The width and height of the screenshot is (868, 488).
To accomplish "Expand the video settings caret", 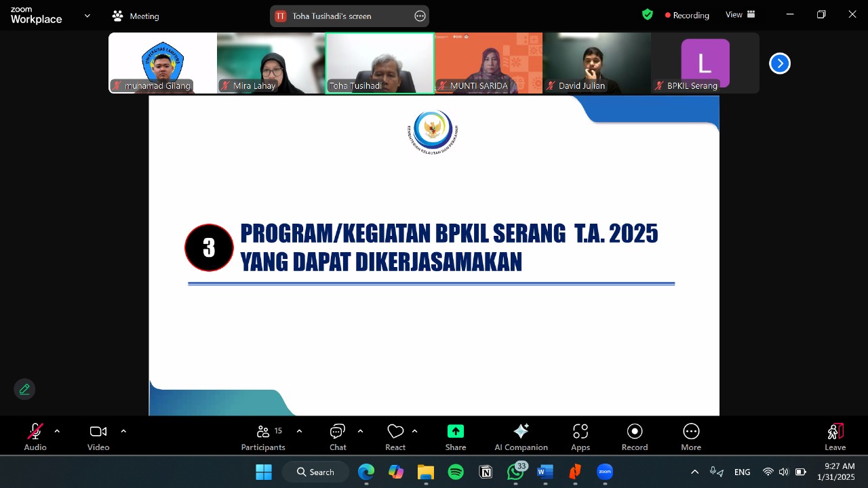I will coord(123,431).
